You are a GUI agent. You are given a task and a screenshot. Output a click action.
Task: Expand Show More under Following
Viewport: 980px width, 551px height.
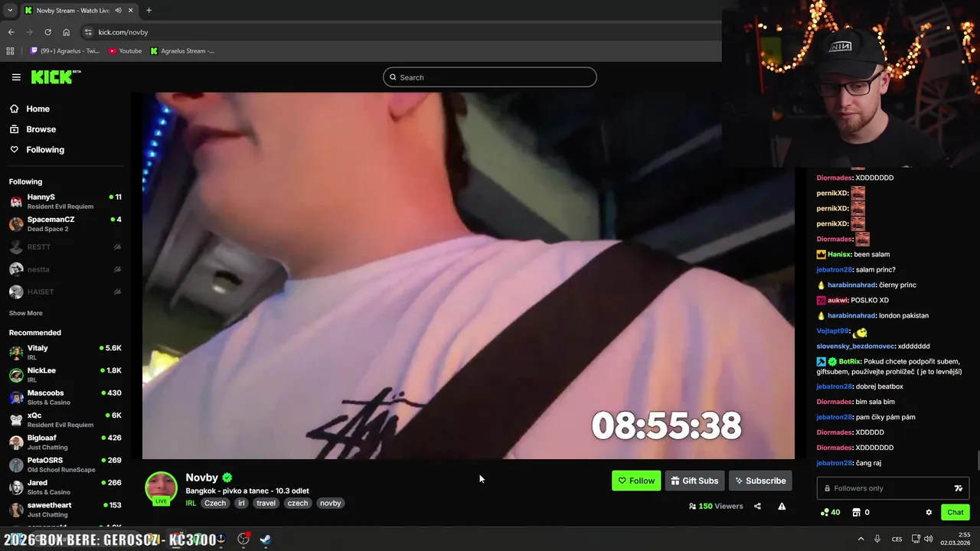click(x=25, y=313)
